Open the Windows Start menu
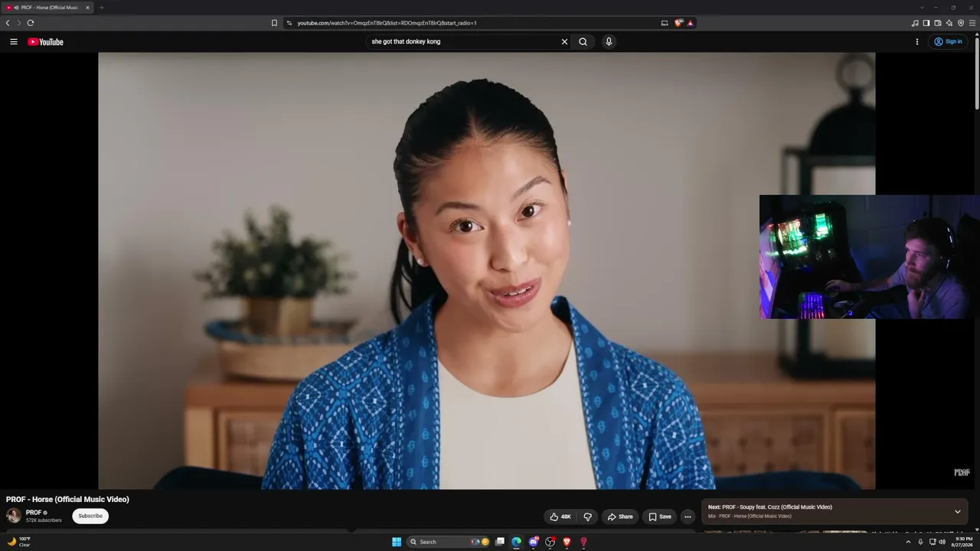The image size is (980, 551). click(x=397, y=542)
